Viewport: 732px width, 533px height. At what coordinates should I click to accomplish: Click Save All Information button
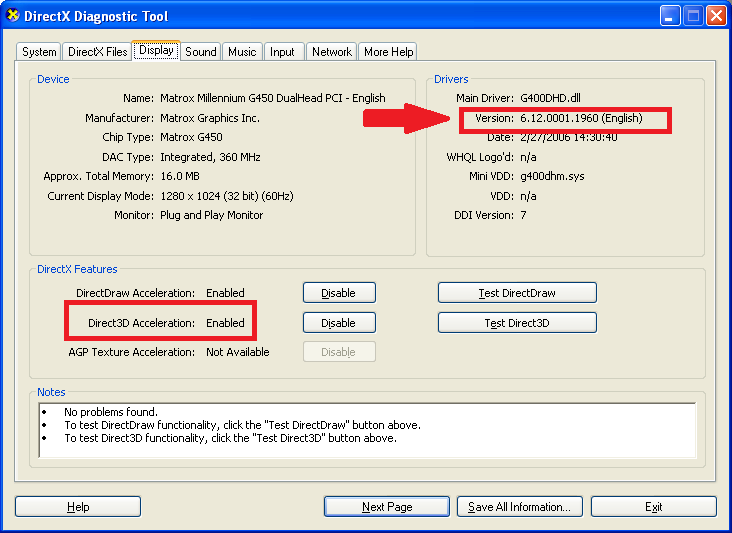520,507
